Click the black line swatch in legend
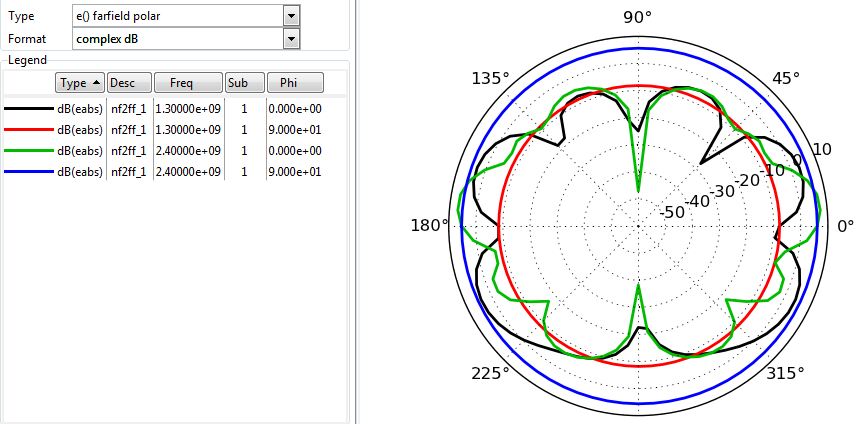 coord(29,108)
